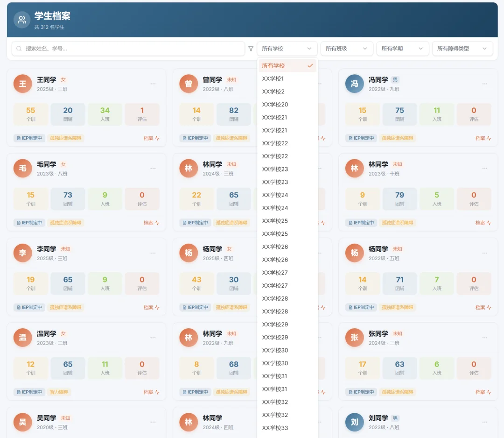Click the 75 团辅 tile on 冯同学's card
The width and height of the screenshot is (504, 438).
pyautogui.click(x=399, y=114)
